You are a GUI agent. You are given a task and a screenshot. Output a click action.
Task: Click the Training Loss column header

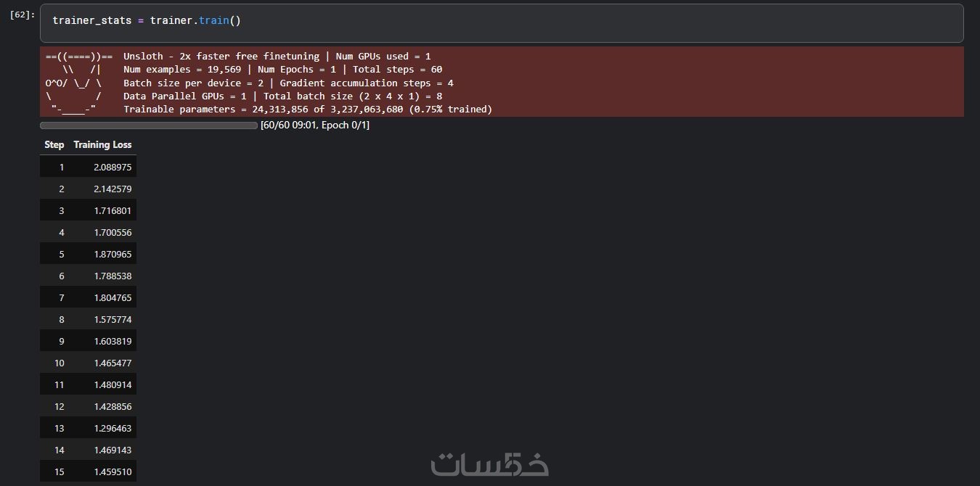coord(102,144)
